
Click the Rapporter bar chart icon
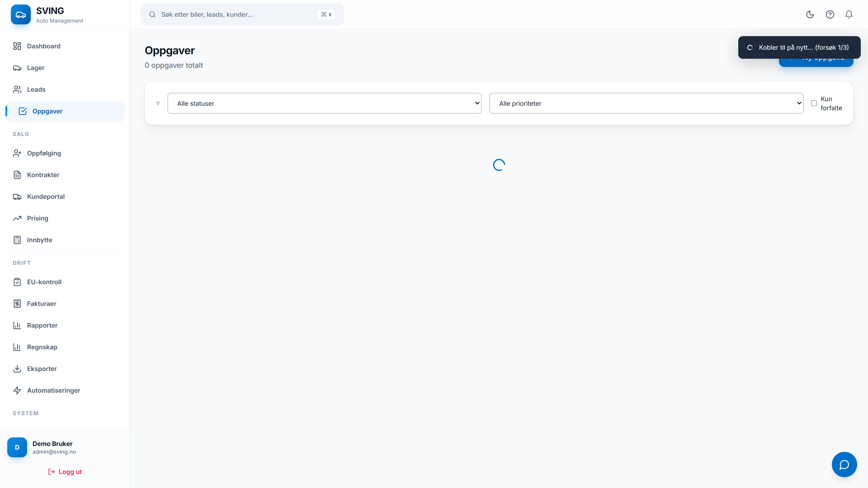click(x=17, y=325)
